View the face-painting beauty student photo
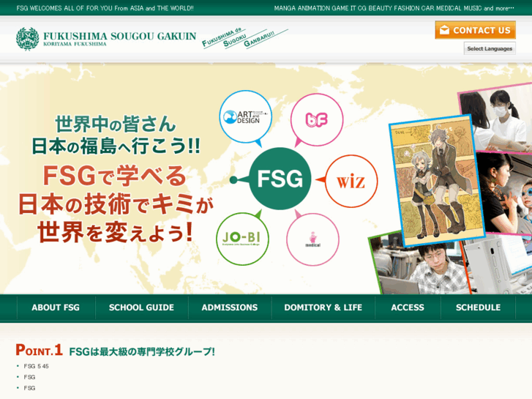 pyautogui.click(x=506, y=193)
